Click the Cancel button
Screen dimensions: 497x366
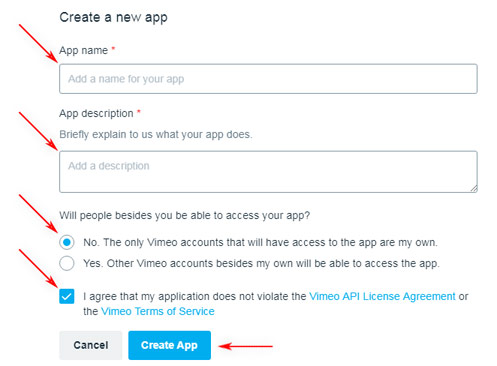click(x=91, y=345)
